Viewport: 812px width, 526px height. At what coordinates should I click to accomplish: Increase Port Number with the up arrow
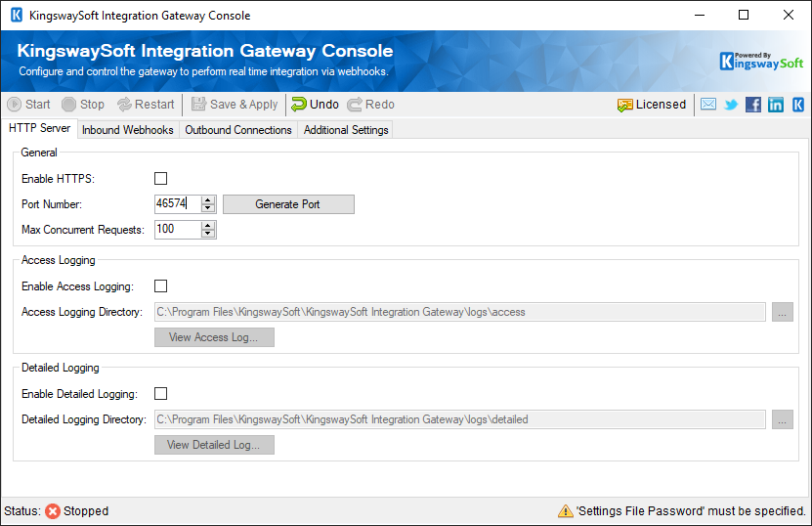pos(208,200)
